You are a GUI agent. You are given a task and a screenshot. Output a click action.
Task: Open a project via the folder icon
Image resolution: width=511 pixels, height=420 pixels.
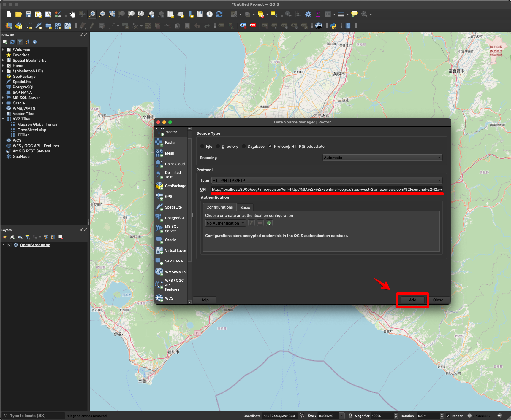[19, 14]
